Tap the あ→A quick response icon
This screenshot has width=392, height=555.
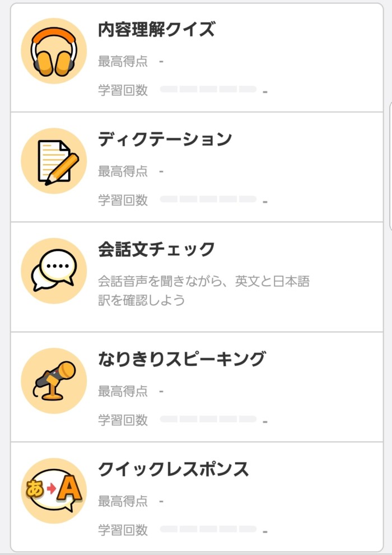[x=54, y=491]
